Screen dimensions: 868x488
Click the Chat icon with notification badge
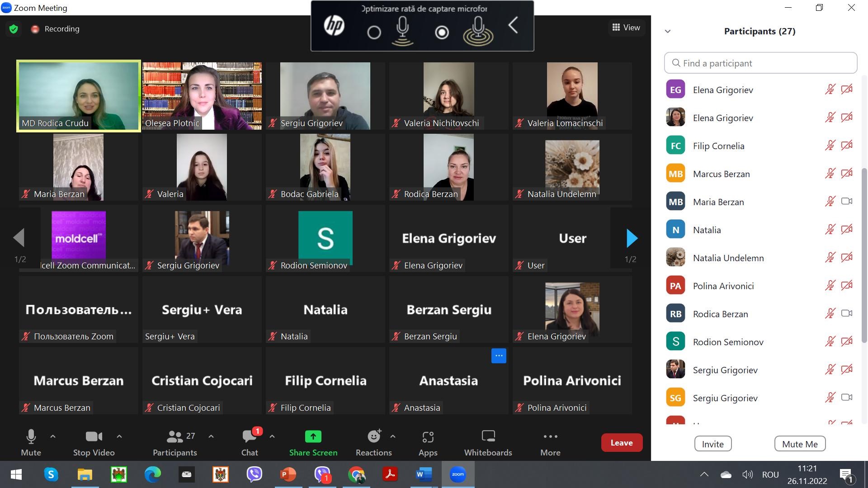click(x=249, y=442)
